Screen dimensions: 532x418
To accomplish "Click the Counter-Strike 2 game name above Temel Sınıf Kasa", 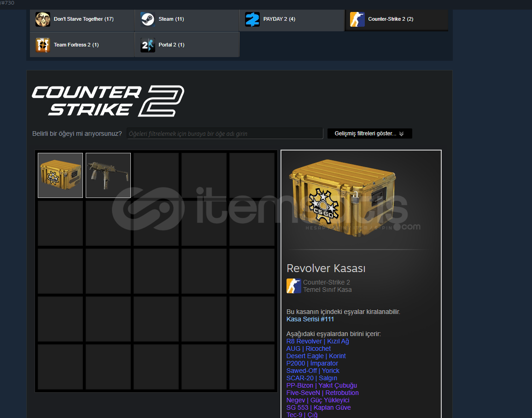I will tap(327, 282).
